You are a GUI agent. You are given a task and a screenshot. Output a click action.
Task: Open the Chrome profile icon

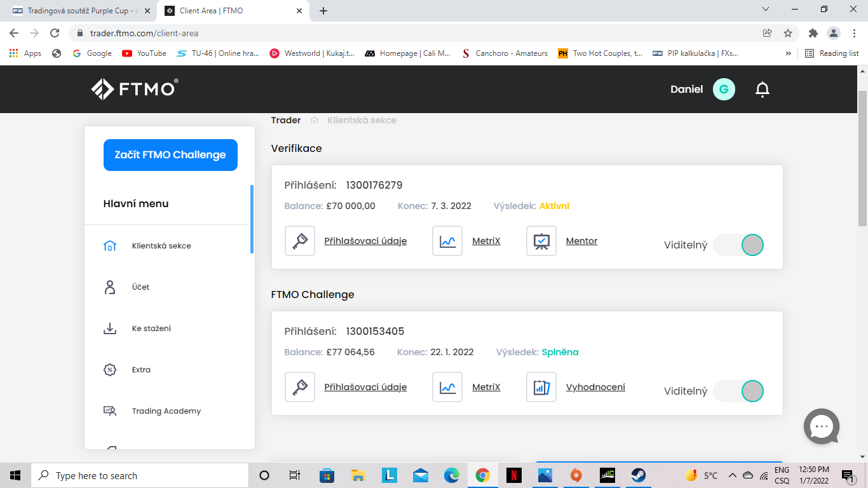coord(833,33)
